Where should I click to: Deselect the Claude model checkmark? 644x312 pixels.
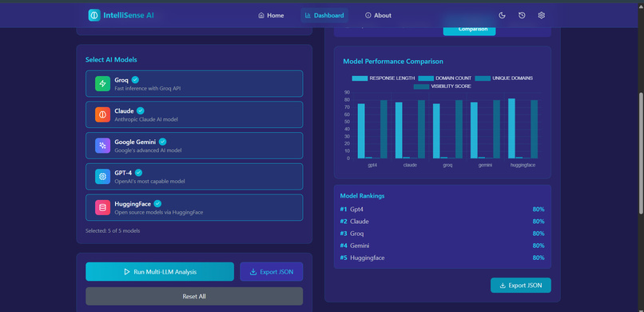141,110
